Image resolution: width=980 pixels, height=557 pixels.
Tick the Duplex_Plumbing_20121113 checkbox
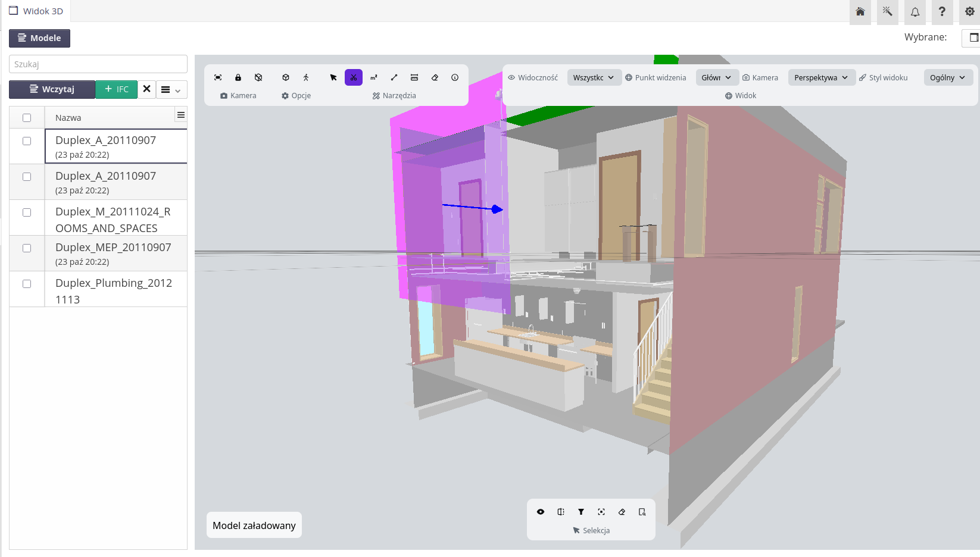[27, 284]
